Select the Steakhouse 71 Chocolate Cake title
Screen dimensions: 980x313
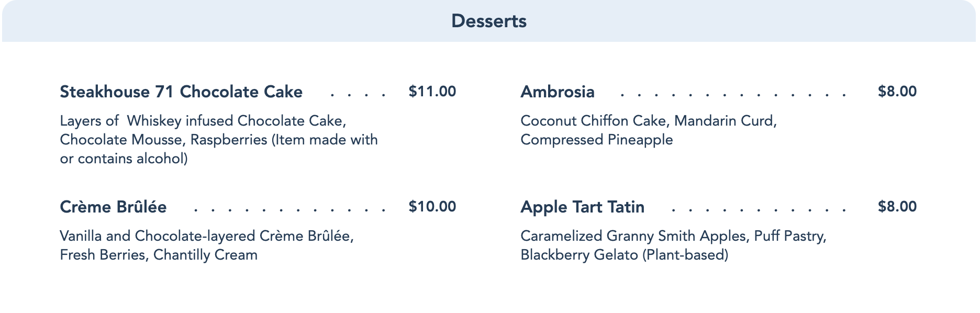(x=181, y=92)
